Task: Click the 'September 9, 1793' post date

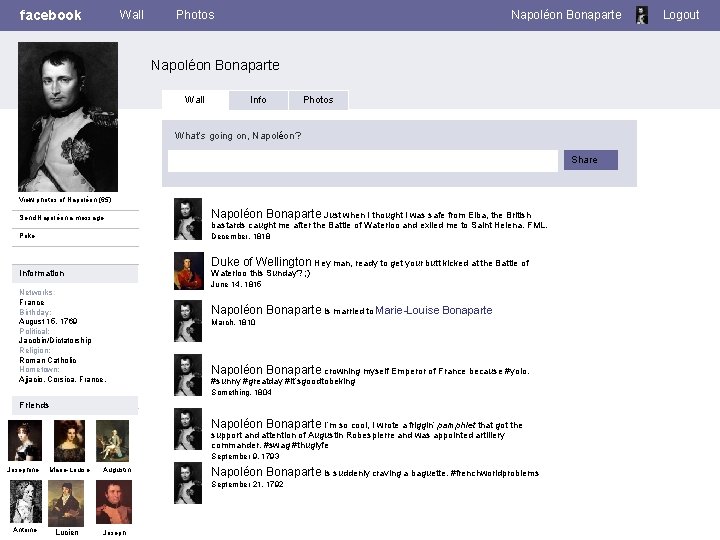Action: pos(245,456)
